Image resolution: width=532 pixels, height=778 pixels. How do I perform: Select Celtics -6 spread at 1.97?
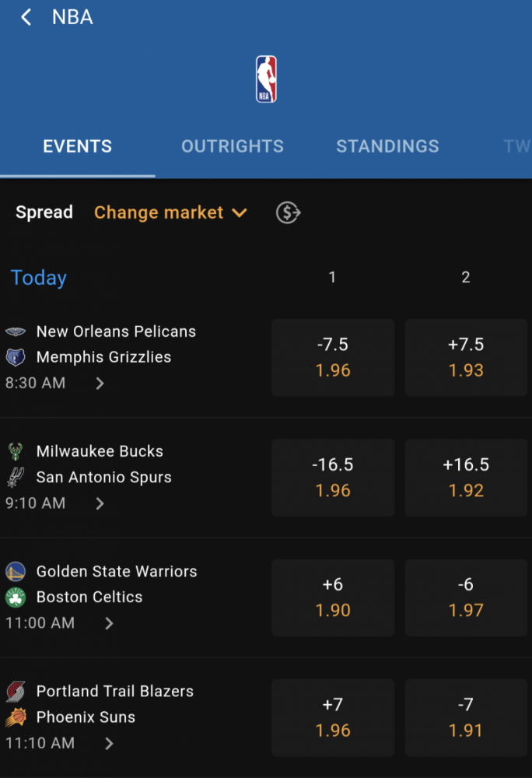[x=466, y=598]
